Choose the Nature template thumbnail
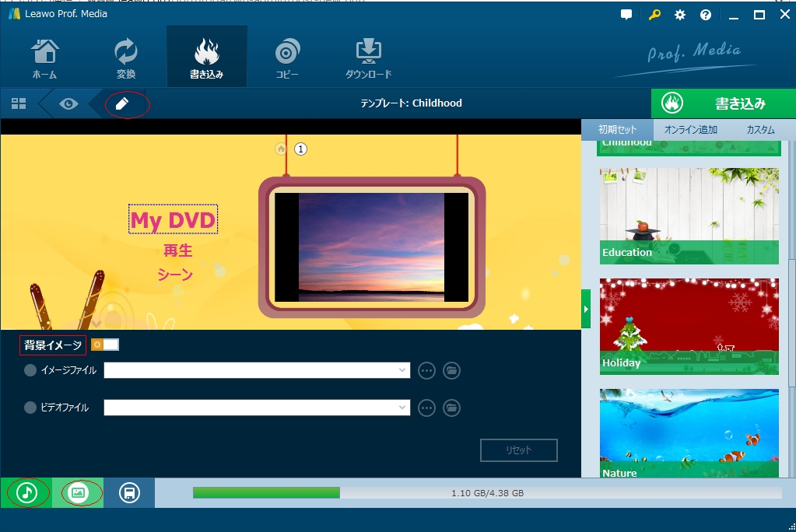The width and height of the screenshot is (796, 532). coord(689,433)
